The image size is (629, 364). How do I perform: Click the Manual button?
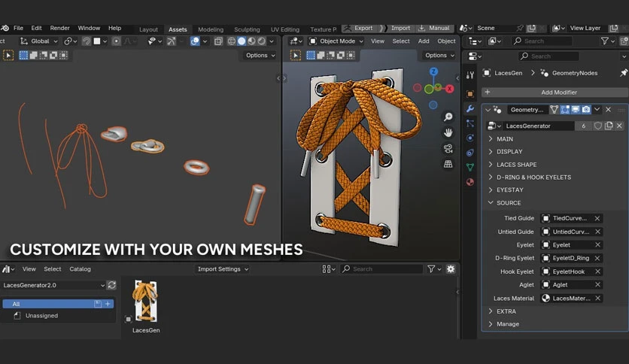tap(434, 28)
